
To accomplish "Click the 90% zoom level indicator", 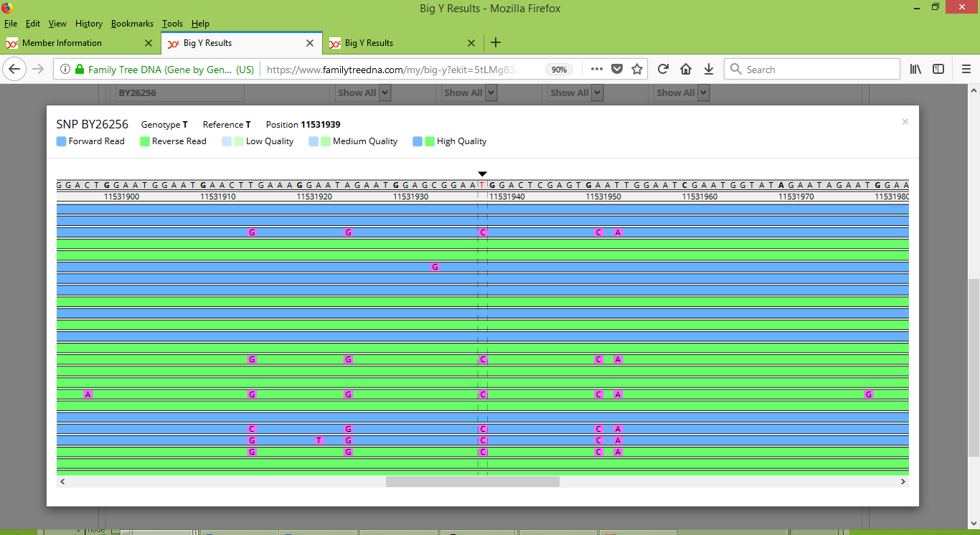I will pyautogui.click(x=558, y=70).
